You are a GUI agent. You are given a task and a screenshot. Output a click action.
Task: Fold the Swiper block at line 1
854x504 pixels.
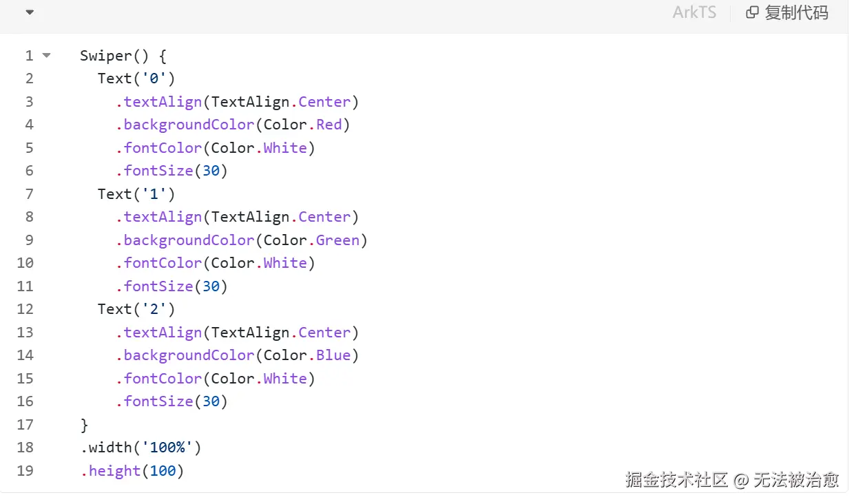tap(46, 55)
